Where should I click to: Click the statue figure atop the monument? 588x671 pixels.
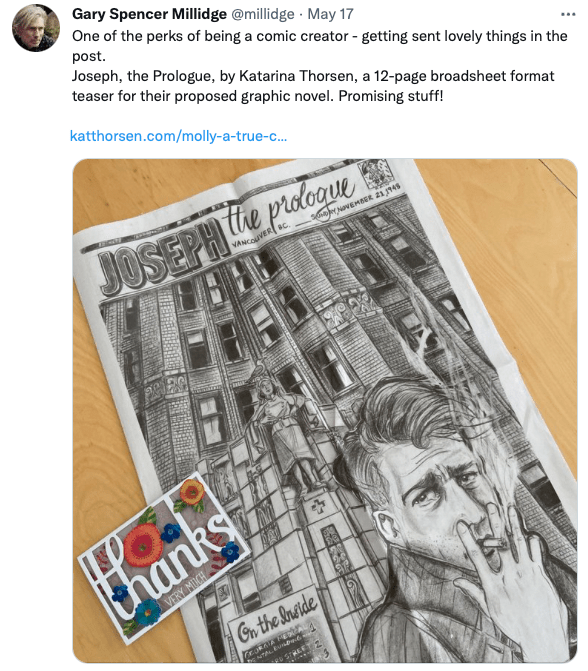[x=284, y=427]
